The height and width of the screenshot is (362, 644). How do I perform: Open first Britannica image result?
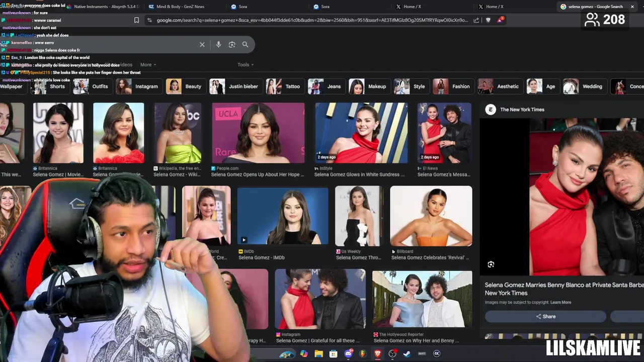[x=58, y=133]
